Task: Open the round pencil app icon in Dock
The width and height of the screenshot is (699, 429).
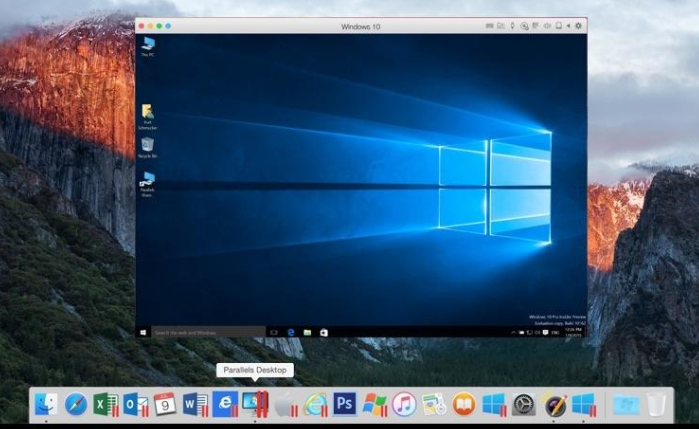Action: click(x=554, y=404)
